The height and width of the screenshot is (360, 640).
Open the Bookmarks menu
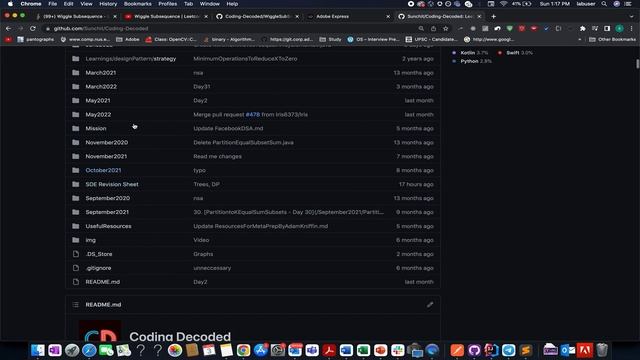click(x=138, y=4)
